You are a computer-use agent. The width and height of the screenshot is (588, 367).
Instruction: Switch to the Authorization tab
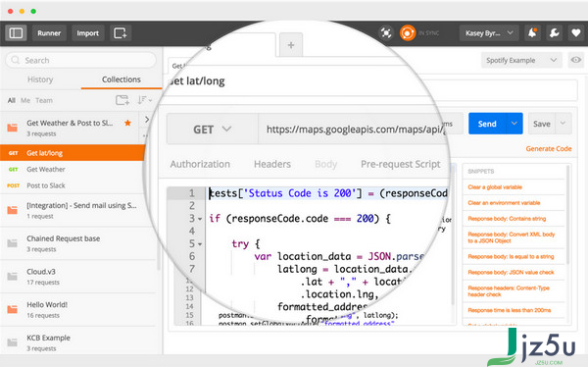click(x=200, y=164)
